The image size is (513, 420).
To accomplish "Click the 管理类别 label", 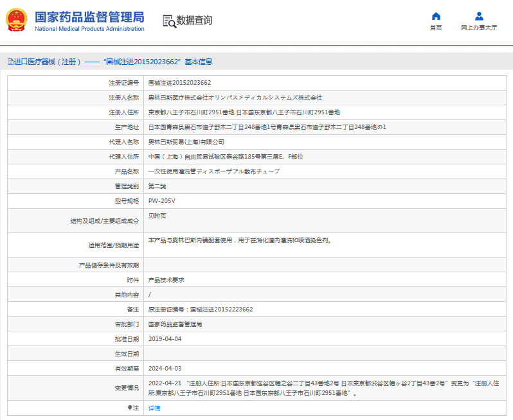I will click(x=127, y=186).
